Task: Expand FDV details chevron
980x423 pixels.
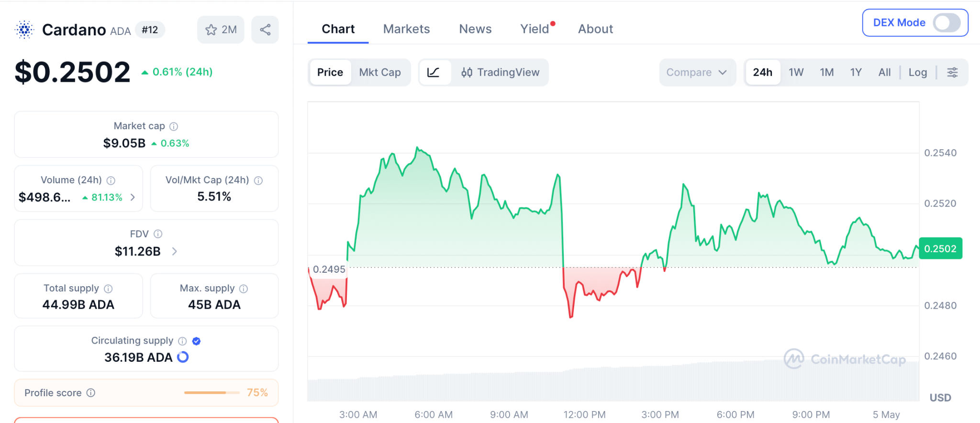Action: point(175,251)
